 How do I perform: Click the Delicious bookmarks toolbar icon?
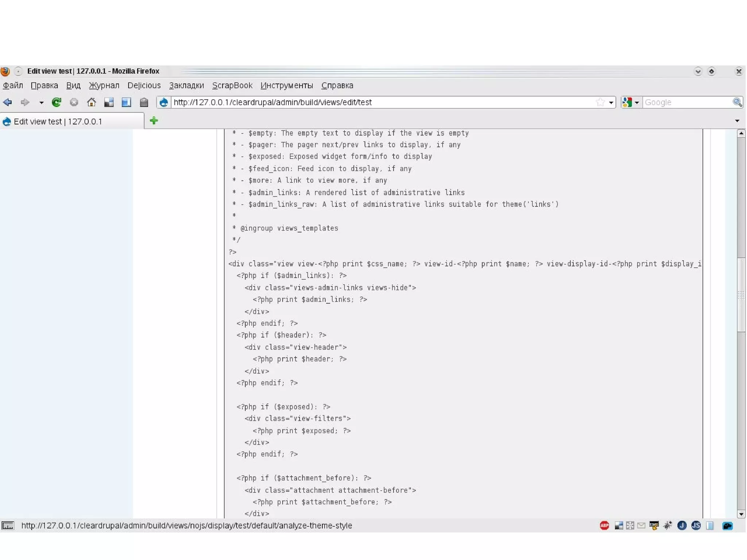[109, 103]
